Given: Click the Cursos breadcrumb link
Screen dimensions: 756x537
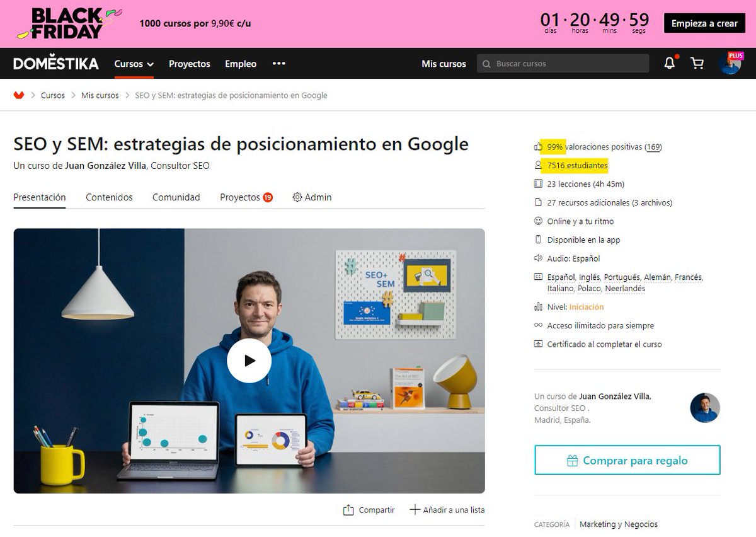Looking at the screenshot, I should [53, 95].
